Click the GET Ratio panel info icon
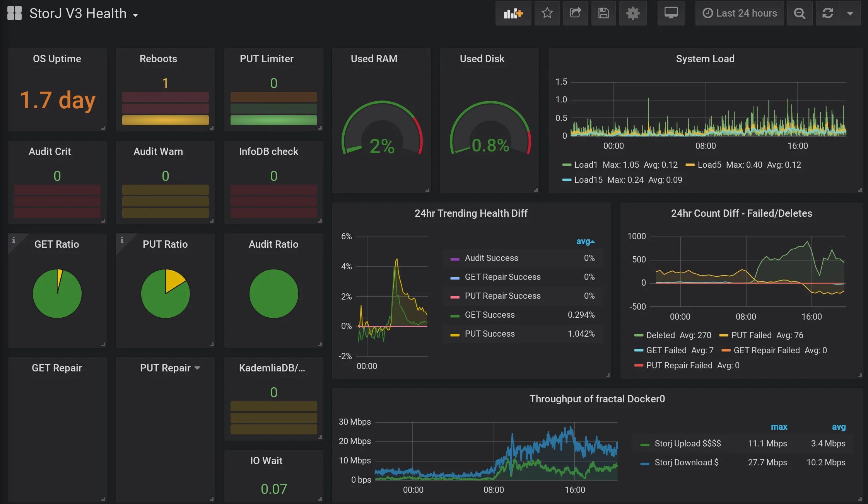868x504 pixels. (x=14, y=240)
